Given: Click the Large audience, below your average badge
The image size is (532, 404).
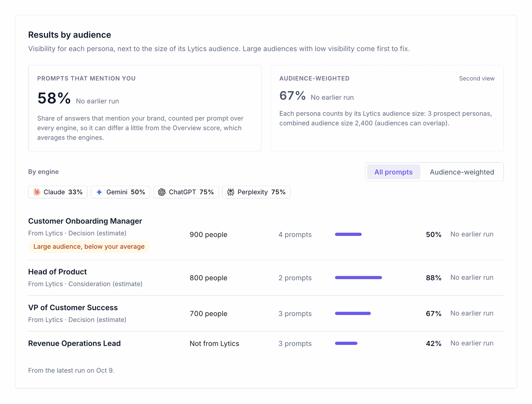Looking at the screenshot, I should coord(89,247).
